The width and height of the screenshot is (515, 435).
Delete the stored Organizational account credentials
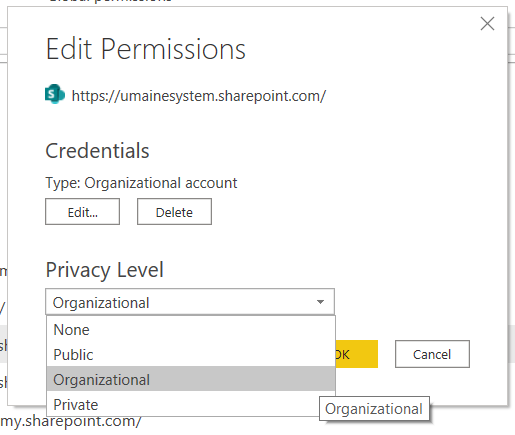(174, 212)
